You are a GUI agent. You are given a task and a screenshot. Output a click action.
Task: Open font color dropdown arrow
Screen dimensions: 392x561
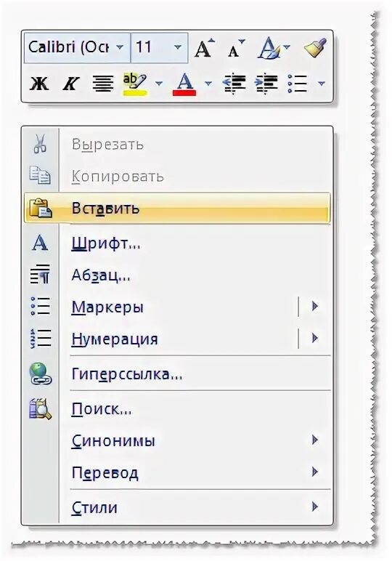point(208,84)
